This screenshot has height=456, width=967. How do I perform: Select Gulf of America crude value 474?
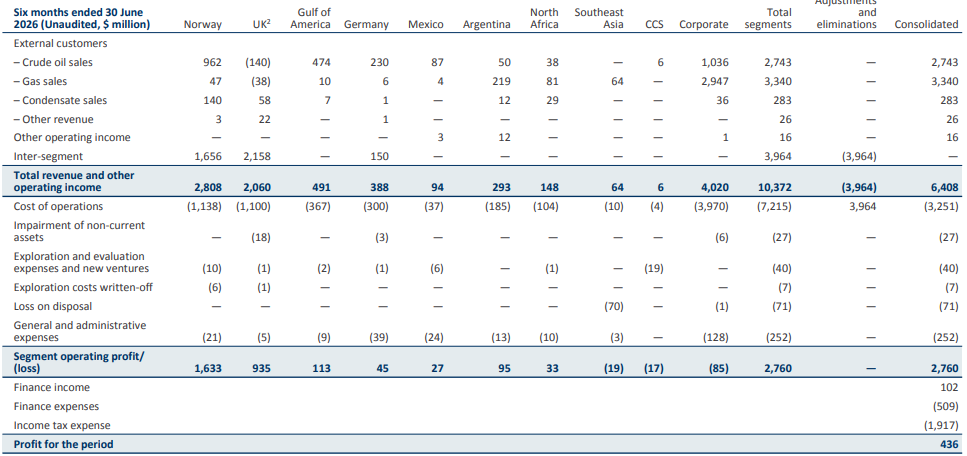coord(321,62)
